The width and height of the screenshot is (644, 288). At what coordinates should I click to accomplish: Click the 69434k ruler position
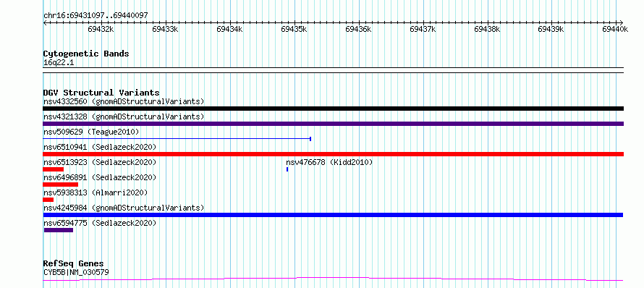229,29
